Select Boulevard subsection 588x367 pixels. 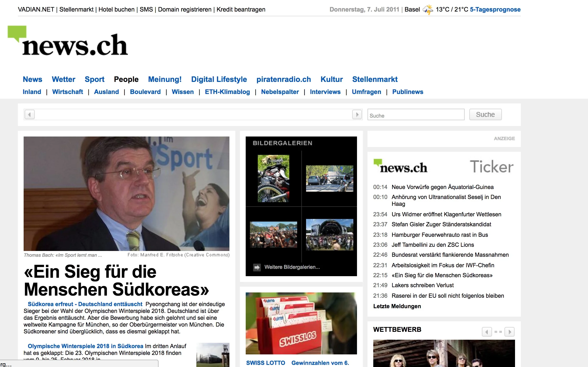coord(145,92)
